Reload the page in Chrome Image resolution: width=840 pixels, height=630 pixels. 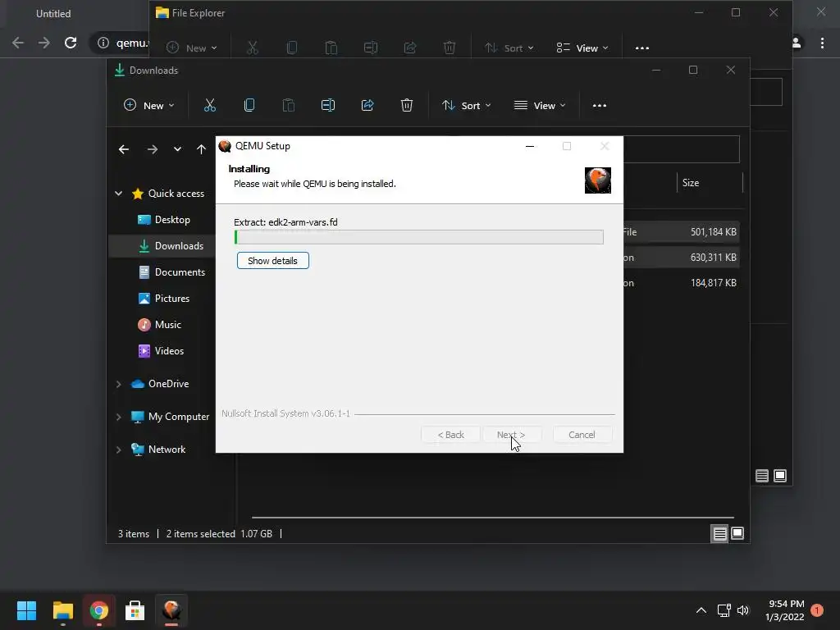pos(71,43)
